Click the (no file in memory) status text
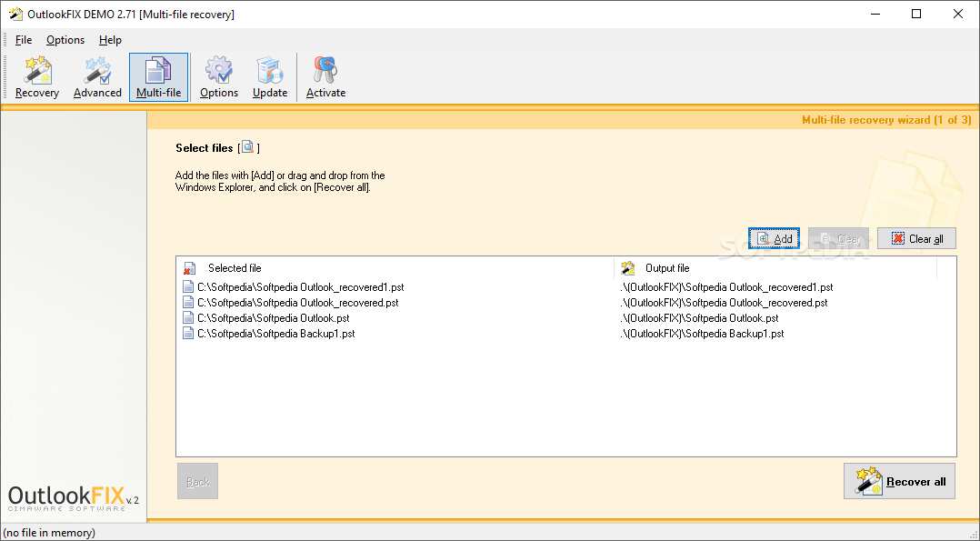Image resolution: width=980 pixels, height=541 pixels. [49, 533]
